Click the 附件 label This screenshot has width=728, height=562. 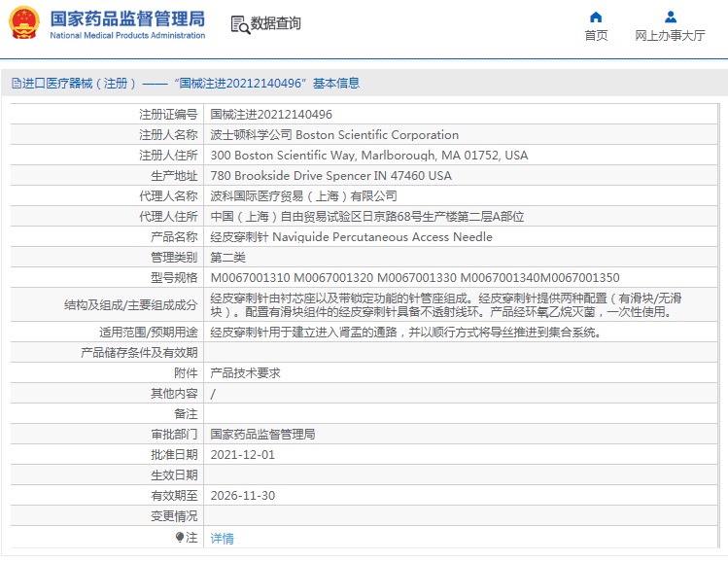tap(186, 373)
